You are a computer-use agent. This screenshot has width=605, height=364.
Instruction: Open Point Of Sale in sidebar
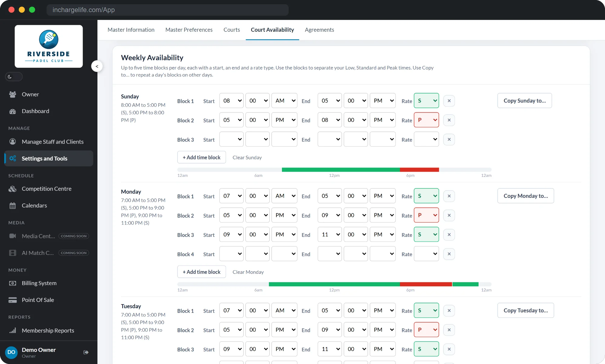pyautogui.click(x=49, y=300)
